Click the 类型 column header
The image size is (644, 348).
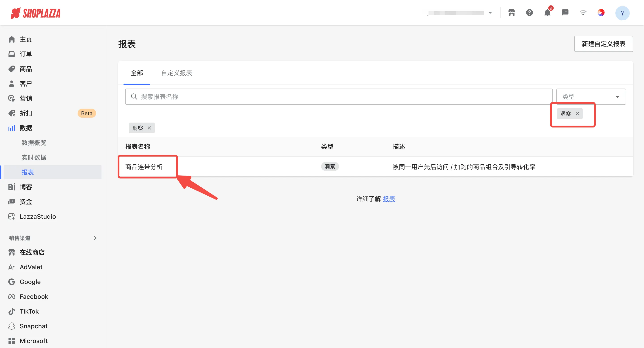pos(327,146)
